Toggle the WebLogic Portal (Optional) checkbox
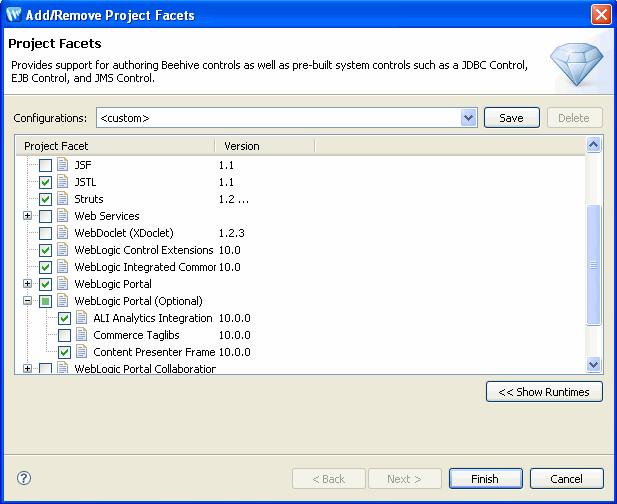 click(x=45, y=301)
